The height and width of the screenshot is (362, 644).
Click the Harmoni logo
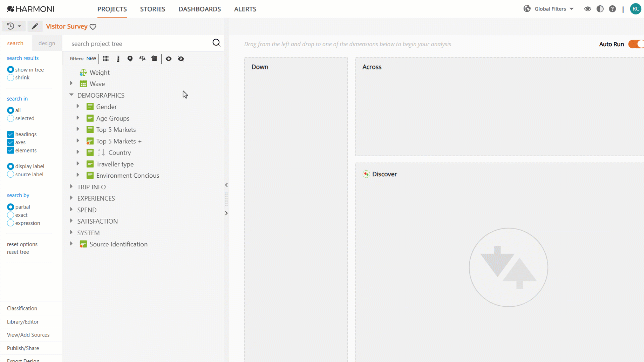pyautogui.click(x=31, y=9)
